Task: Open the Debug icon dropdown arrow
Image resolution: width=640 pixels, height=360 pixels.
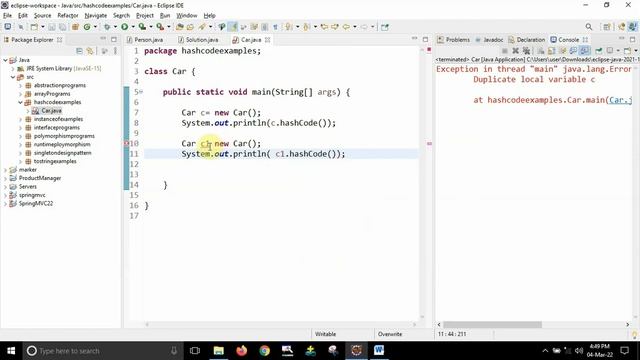Action: click(115, 27)
